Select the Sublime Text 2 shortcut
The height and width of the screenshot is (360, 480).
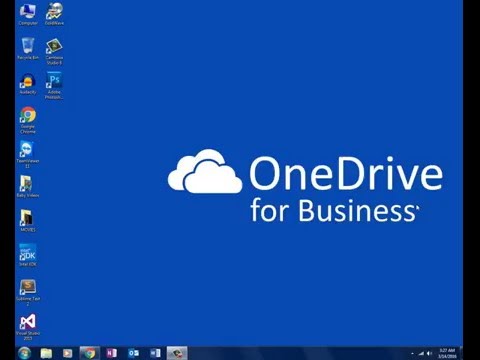coord(28,292)
